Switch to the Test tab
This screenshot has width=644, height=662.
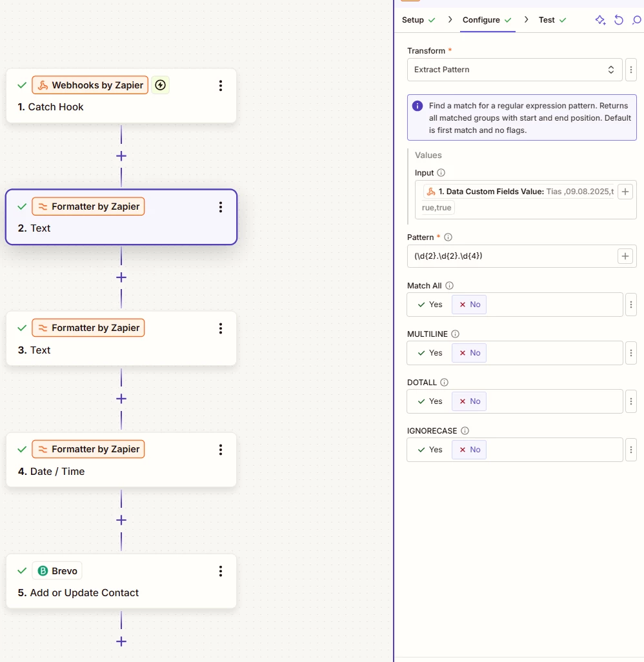(x=552, y=20)
